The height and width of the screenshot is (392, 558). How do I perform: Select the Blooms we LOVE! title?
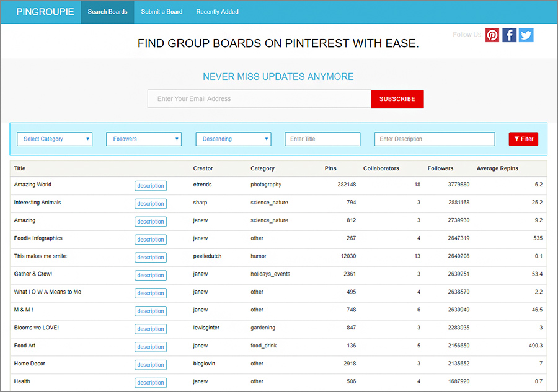(x=37, y=328)
